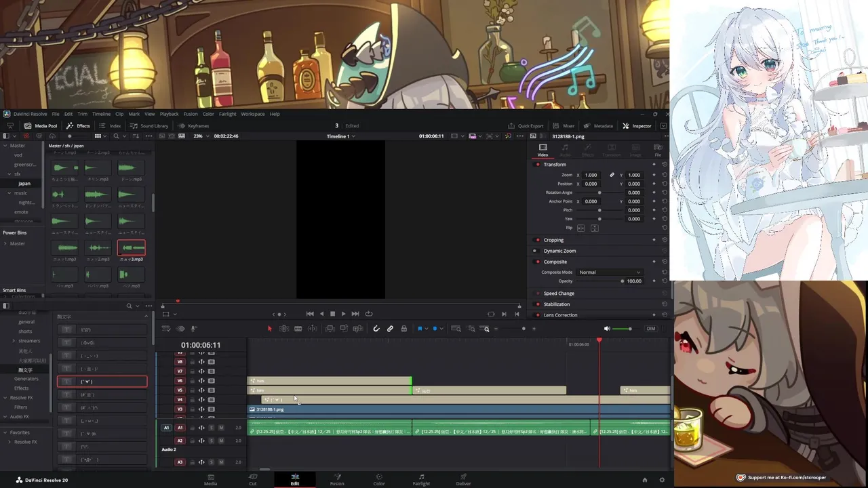The height and width of the screenshot is (488, 868).
Task: Select the japan bin
Action: (24, 184)
